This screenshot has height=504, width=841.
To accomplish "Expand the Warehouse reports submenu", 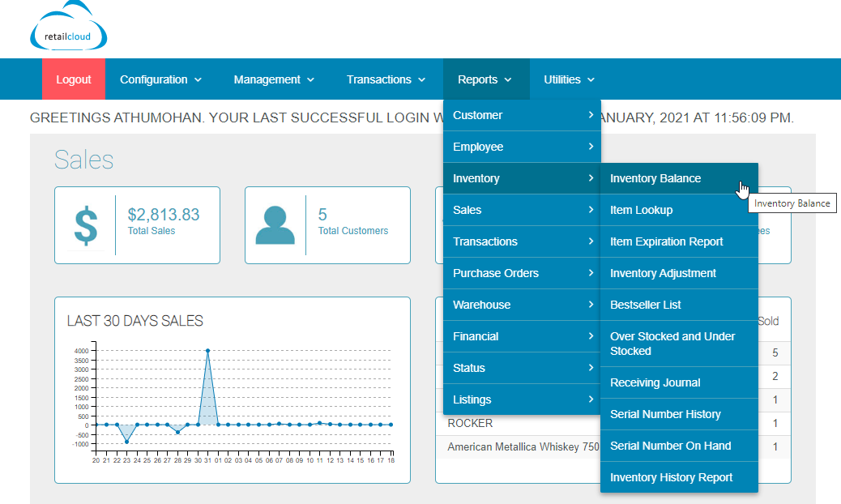I will click(522, 305).
